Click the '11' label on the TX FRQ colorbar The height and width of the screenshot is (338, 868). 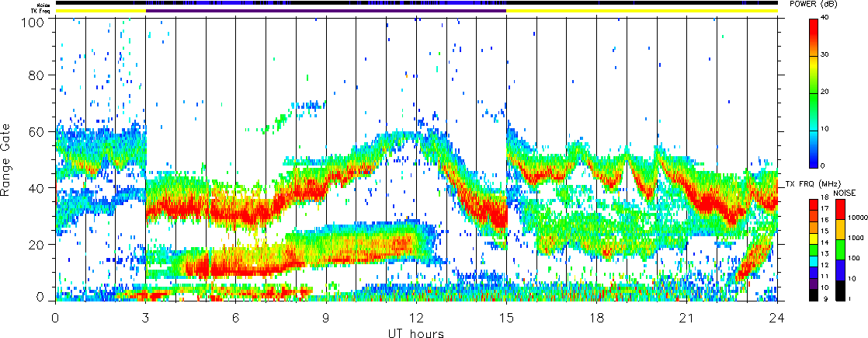pos(825,276)
